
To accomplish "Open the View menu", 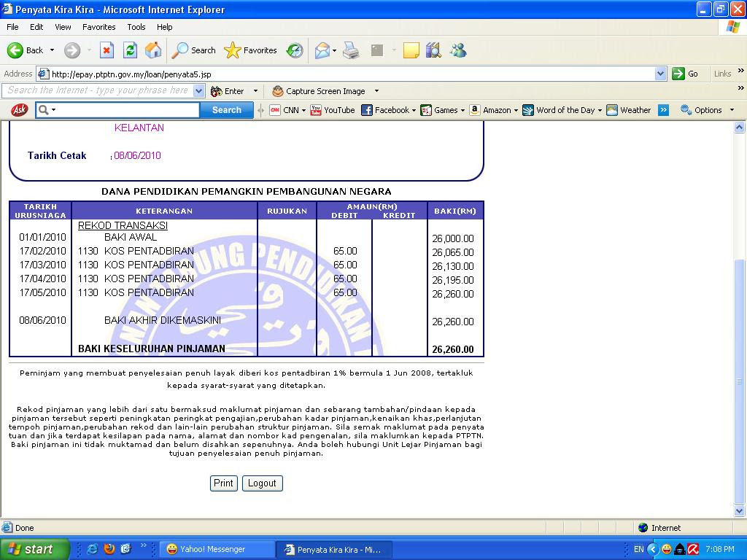I will (63, 27).
